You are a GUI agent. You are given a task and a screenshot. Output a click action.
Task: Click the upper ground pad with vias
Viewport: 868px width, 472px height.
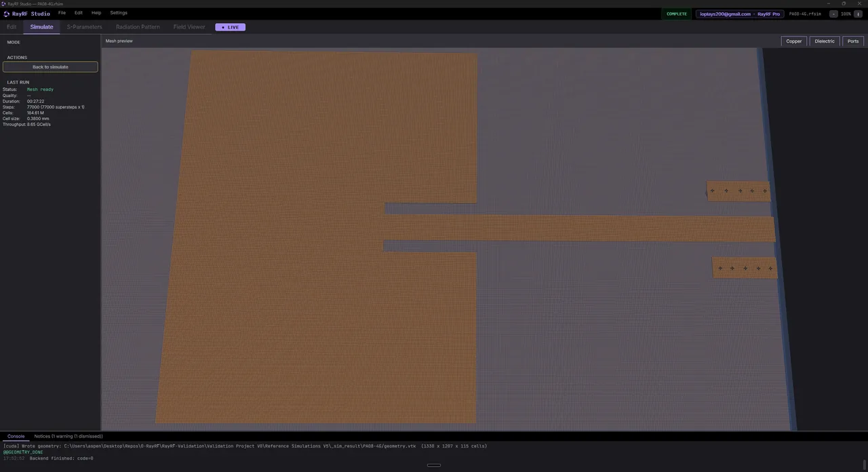point(738,191)
